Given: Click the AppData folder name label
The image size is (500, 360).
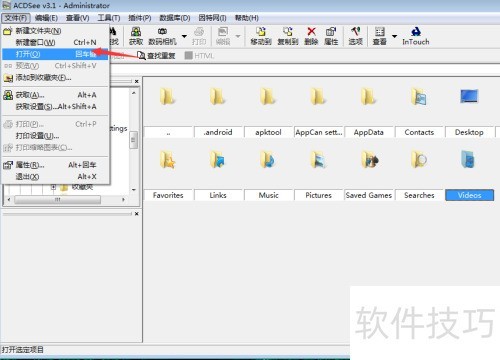Looking at the screenshot, I should click(x=369, y=132).
